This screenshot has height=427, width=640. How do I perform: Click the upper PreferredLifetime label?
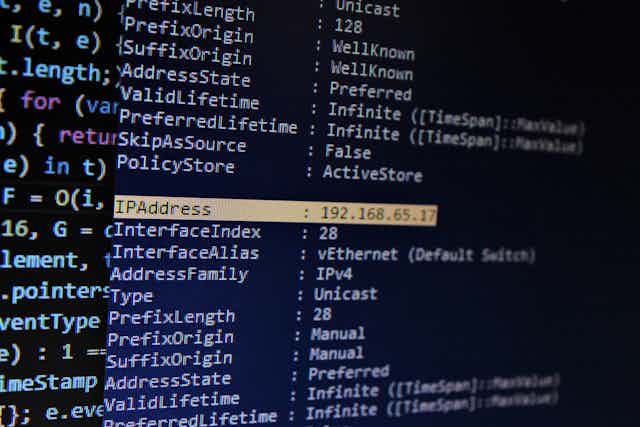(208, 122)
